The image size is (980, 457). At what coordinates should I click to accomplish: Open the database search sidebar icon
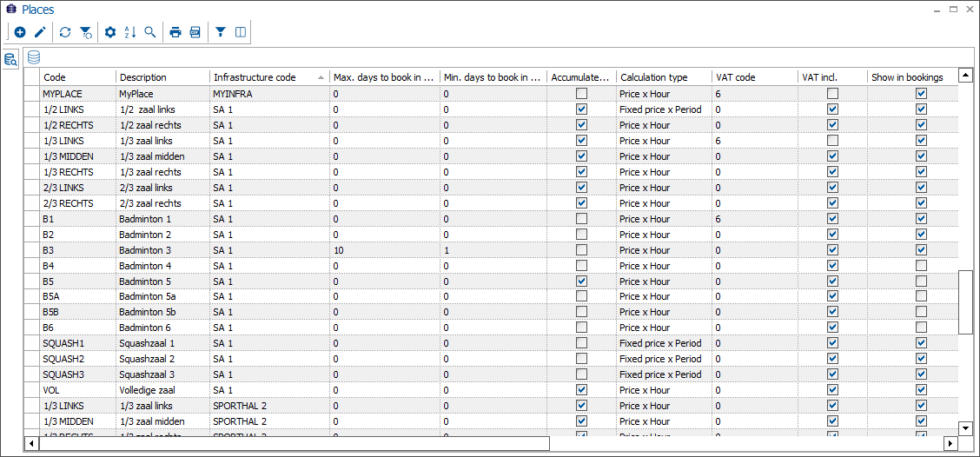(10, 60)
